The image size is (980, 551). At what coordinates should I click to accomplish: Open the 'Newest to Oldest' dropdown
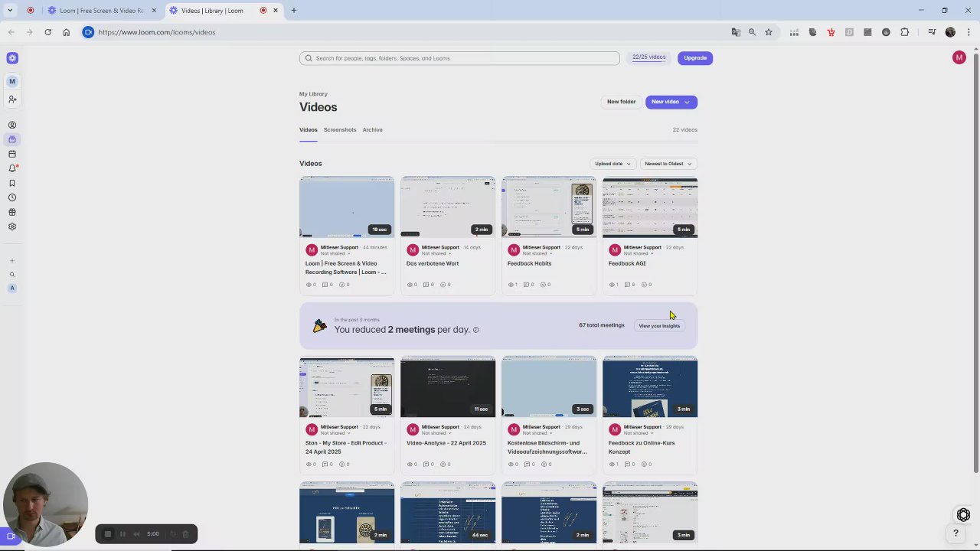668,164
